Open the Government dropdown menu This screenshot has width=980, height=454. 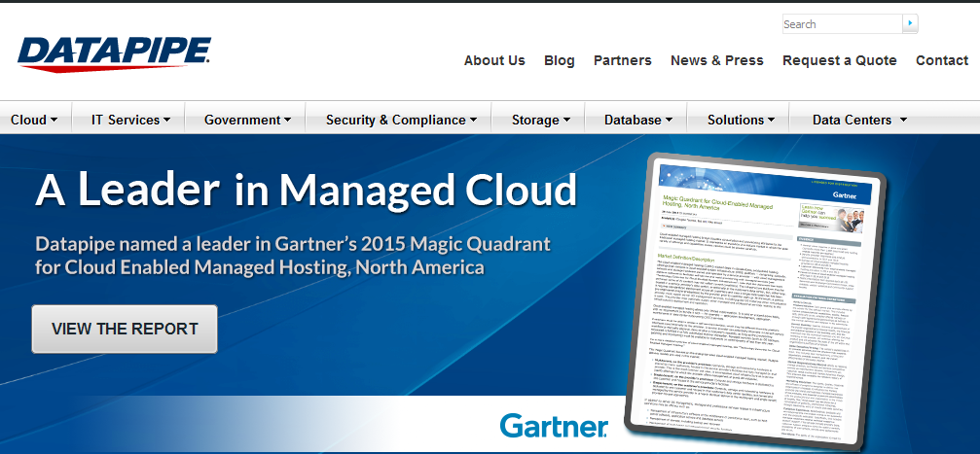pyautogui.click(x=247, y=120)
